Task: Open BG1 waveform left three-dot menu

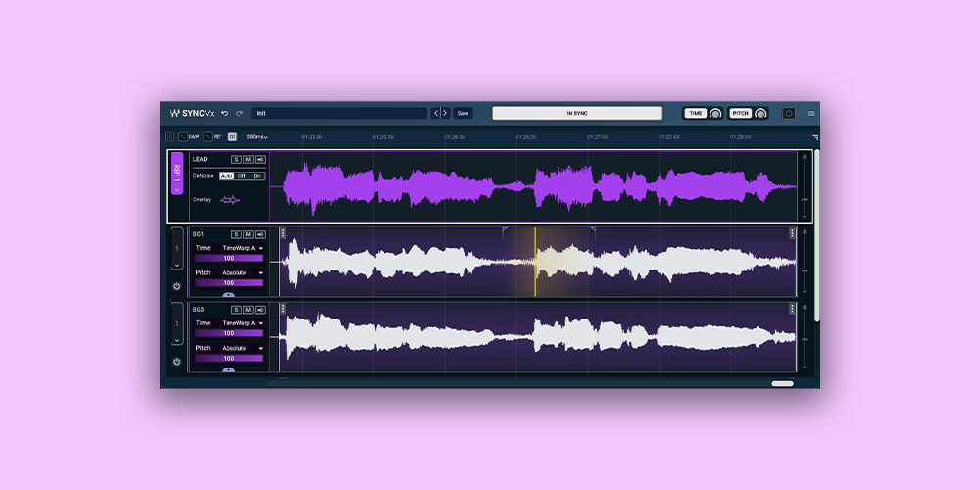Action: click(283, 233)
